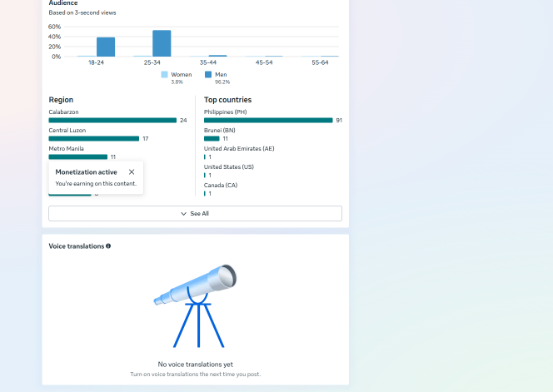Click the 'Calabarzon' region label

point(63,112)
